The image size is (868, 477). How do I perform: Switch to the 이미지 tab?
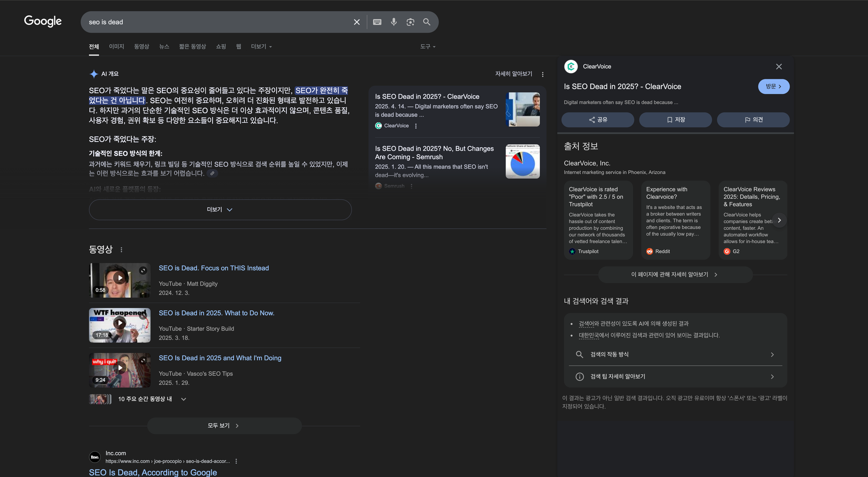point(116,46)
